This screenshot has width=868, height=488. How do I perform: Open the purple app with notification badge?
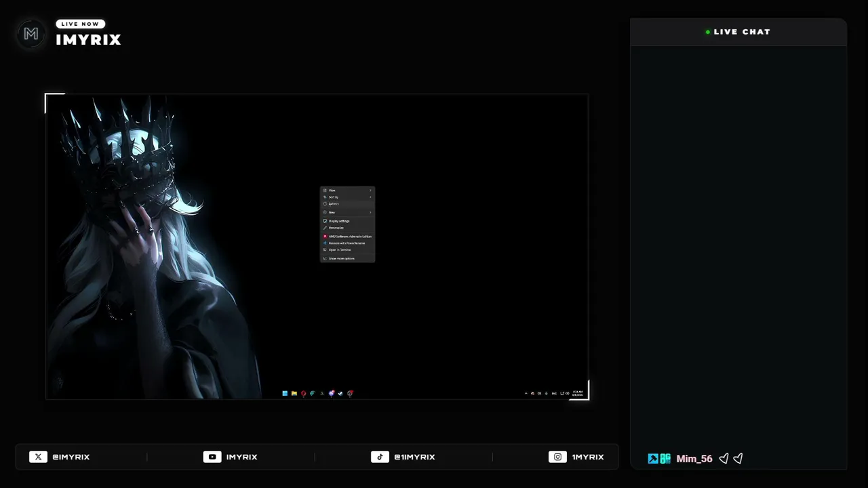pyautogui.click(x=332, y=393)
